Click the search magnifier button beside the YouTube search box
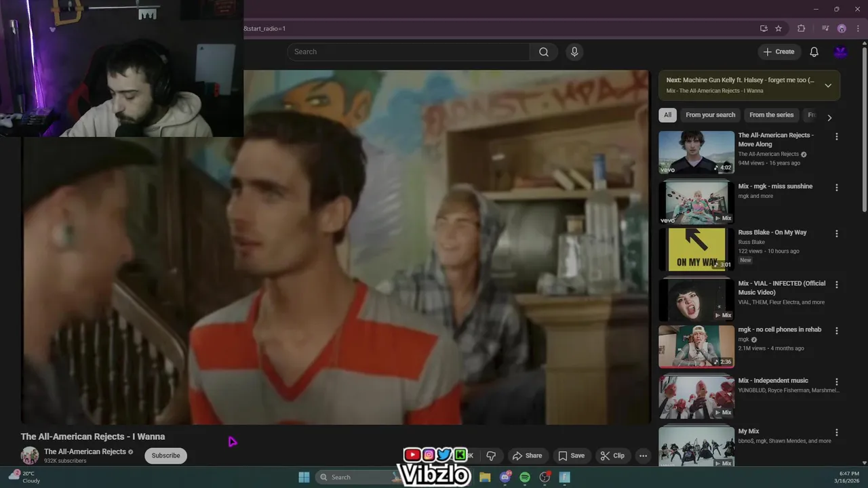The width and height of the screenshot is (868, 488). pos(544,52)
